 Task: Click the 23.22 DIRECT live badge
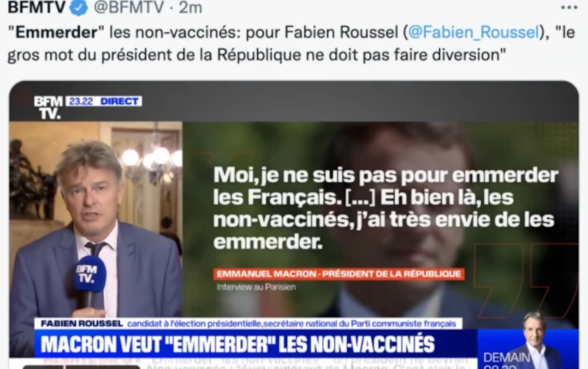104,101
